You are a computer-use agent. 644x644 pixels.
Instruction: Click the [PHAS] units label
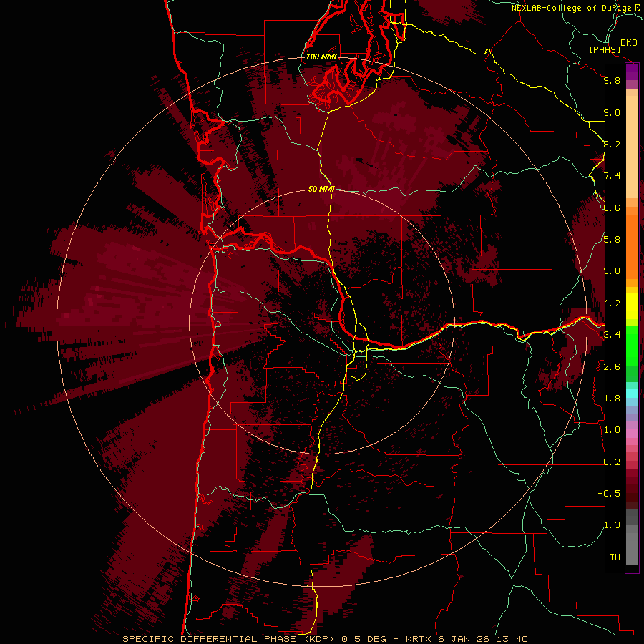coord(605,49)
